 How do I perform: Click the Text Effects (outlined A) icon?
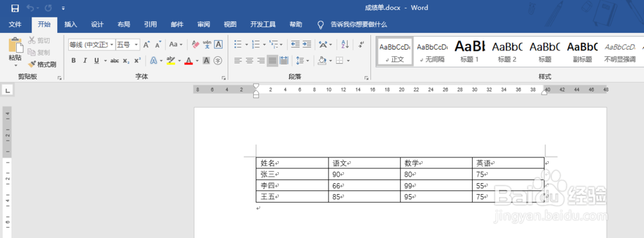coord(154,61)
